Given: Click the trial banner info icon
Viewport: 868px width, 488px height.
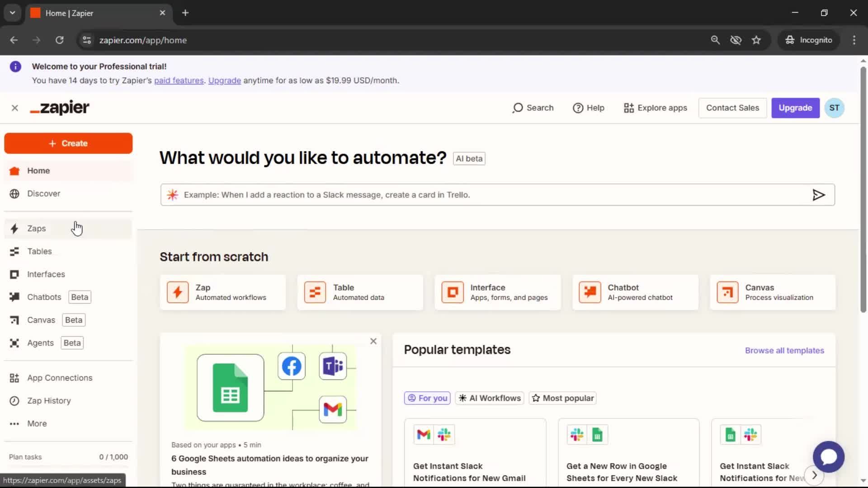Looking at the screenshot, I should click(x=15, y=67).
